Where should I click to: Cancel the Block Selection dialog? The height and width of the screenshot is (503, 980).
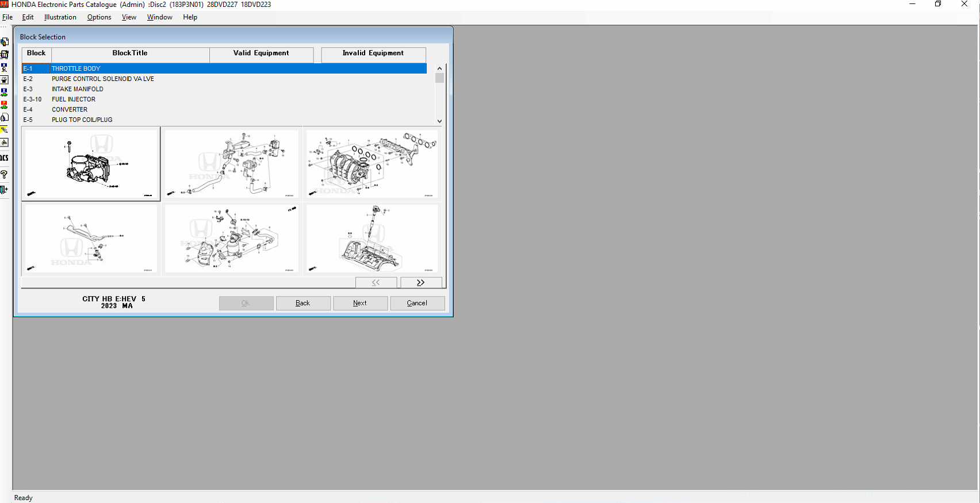coord(417,303)
